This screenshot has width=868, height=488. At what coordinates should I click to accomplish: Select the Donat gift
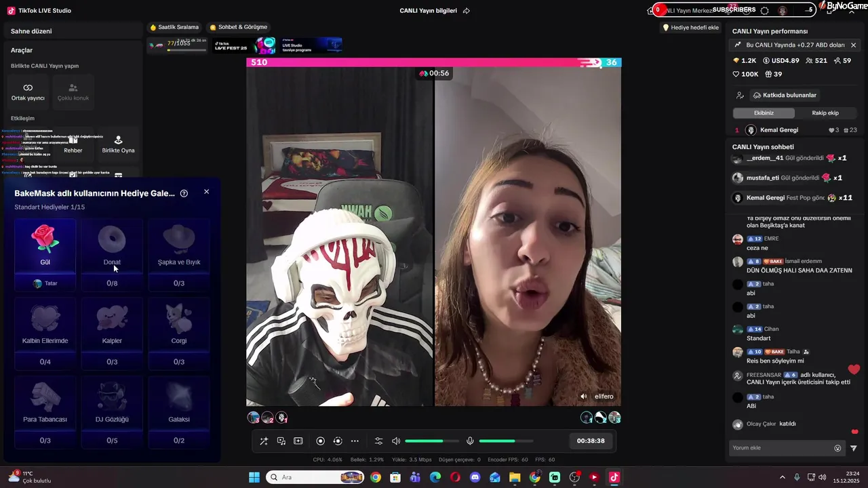point(112,245)
